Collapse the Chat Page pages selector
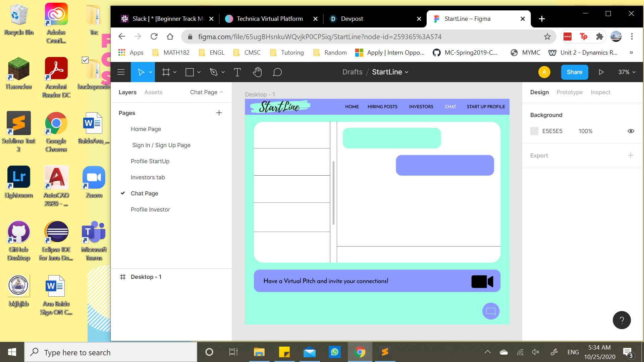The width and height of the screenshot is (644, 362). coord(206,92)
